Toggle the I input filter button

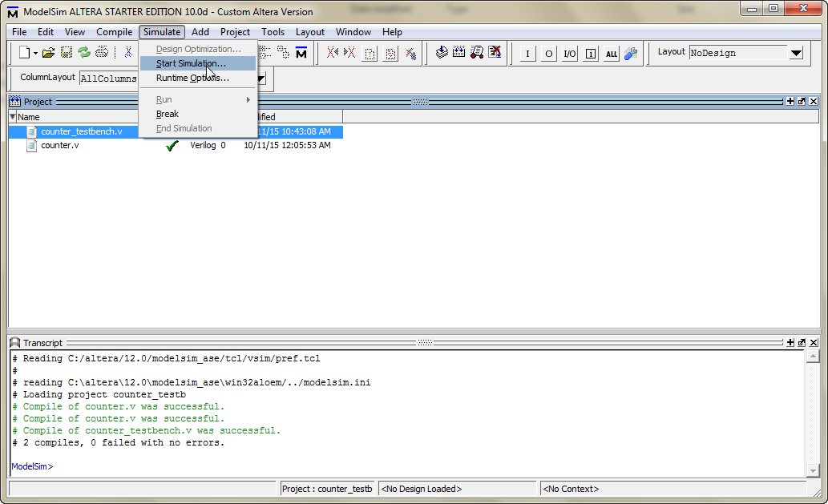pyautogui.click(x=527, y=54)
